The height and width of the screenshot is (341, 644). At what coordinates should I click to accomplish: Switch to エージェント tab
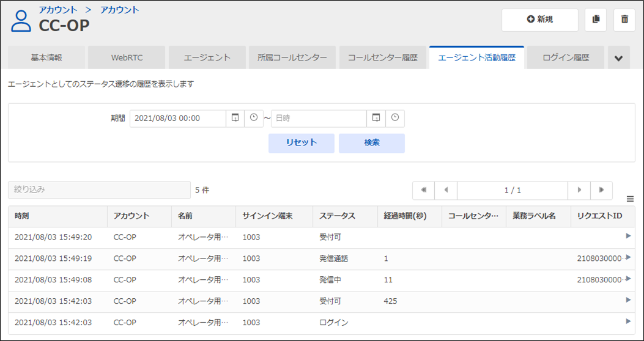(207, 58)
